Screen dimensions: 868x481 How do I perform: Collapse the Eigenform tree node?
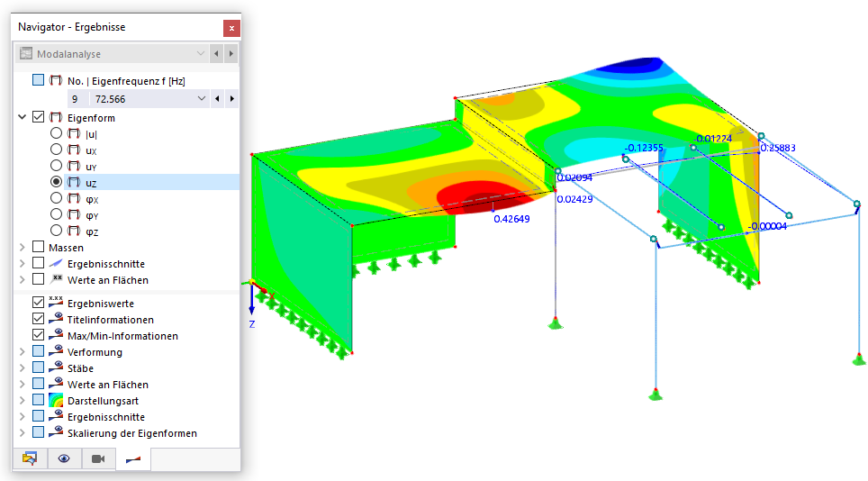click(23, 117)
